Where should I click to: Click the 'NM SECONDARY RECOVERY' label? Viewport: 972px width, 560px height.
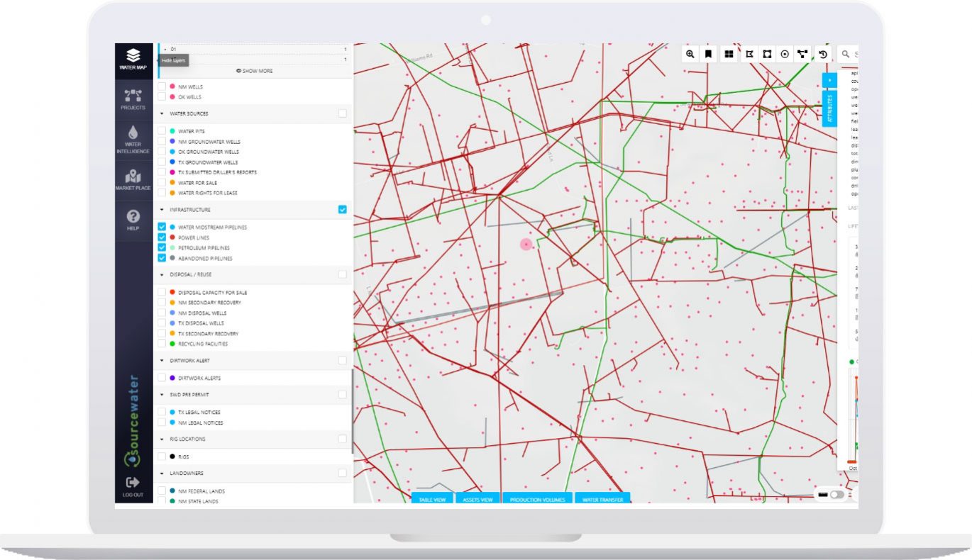click(x=209, y=303)
